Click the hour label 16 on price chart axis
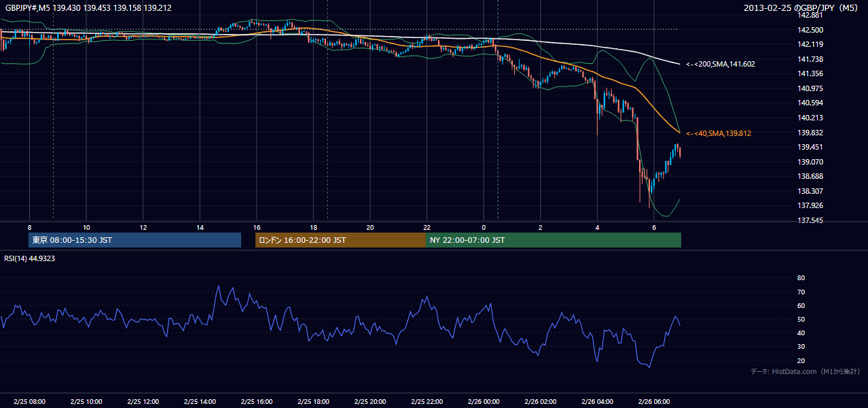Screen dimensions: 868x408 (x=257, y=227)
